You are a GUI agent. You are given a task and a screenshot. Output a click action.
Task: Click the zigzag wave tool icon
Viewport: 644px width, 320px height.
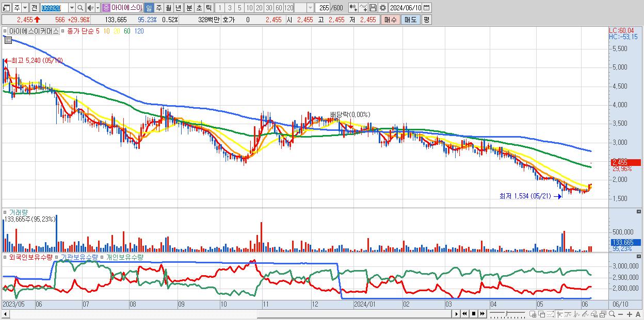[577, 314]
